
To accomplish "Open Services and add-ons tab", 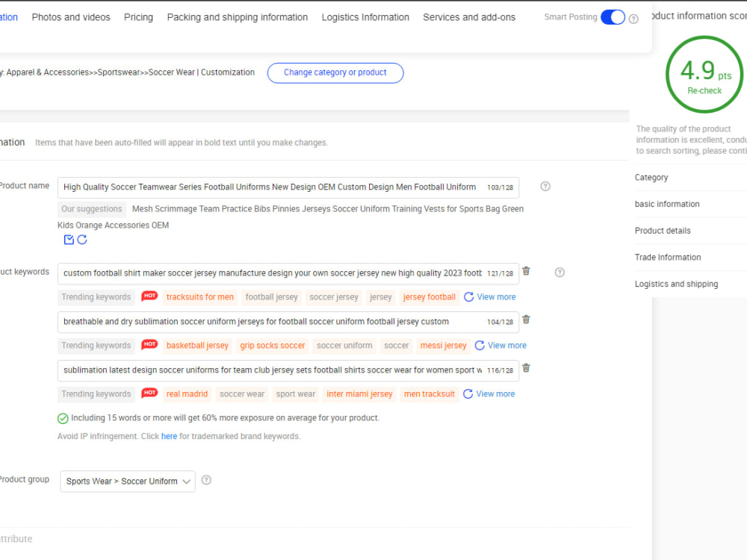I will [x=469, y=17].
